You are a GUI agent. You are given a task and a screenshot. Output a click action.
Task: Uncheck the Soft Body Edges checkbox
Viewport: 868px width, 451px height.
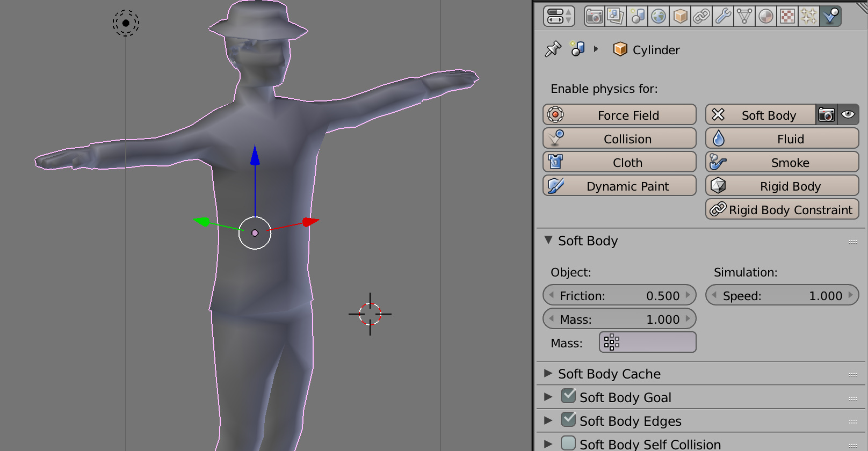point(568,420)
